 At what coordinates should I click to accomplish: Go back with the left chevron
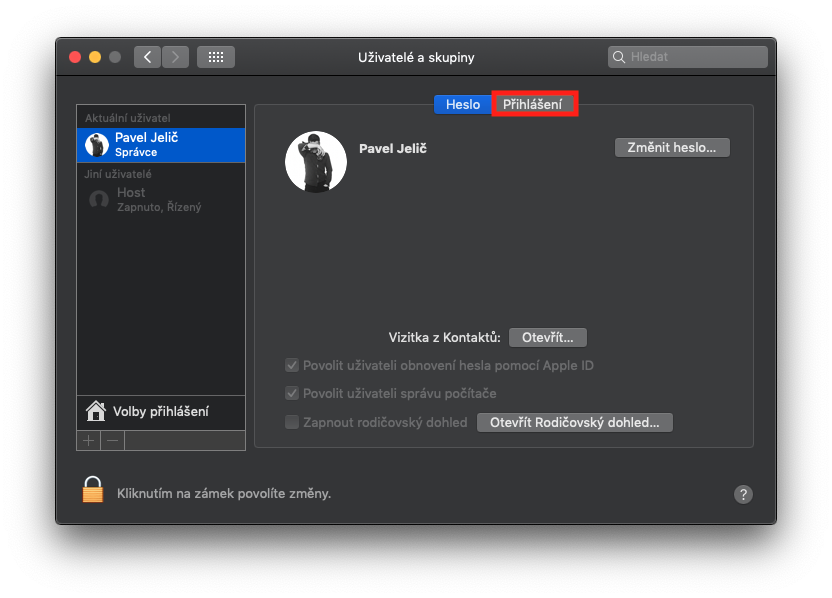point(148,57)
